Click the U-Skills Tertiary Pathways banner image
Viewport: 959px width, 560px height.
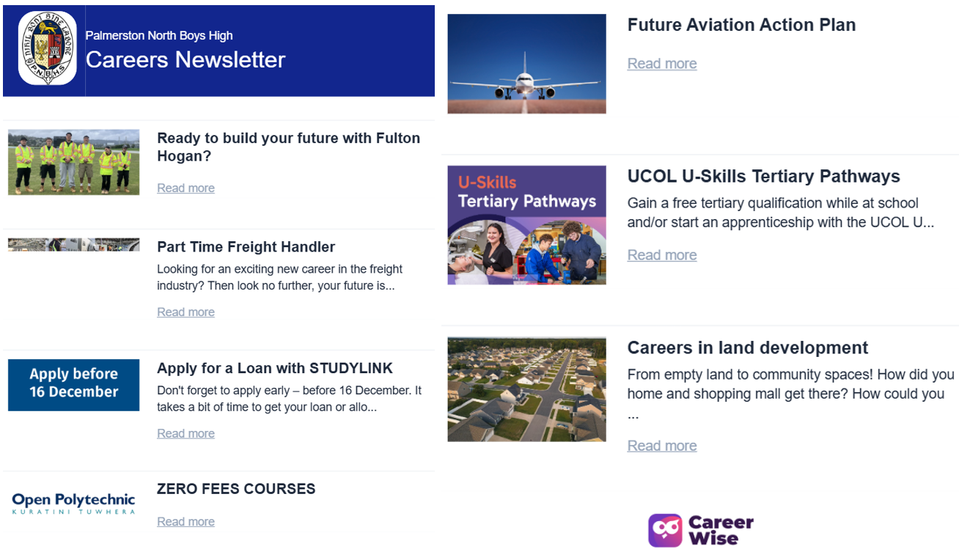point(526,224)
